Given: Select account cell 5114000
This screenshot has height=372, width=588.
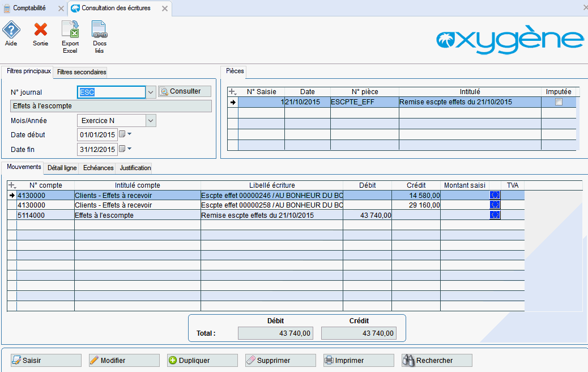Looking at the screenshot, I should point(46,215).
